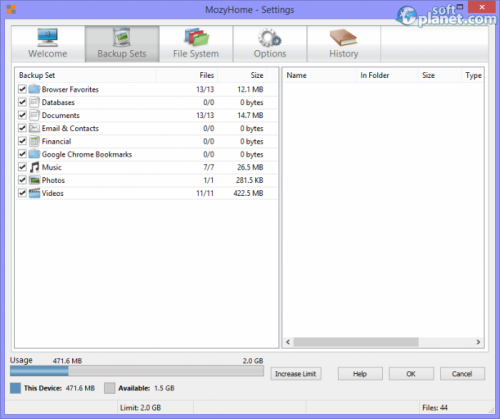Screen dimensions: 500x419
Task: Click the Options gears icon
Action: click(x=270, y=38)
